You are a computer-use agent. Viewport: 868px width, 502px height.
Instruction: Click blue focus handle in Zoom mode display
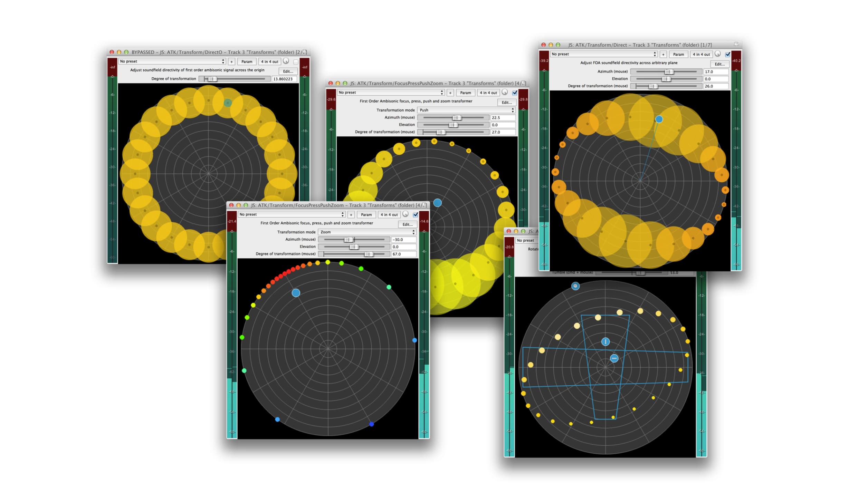click(x=296, y=293)
